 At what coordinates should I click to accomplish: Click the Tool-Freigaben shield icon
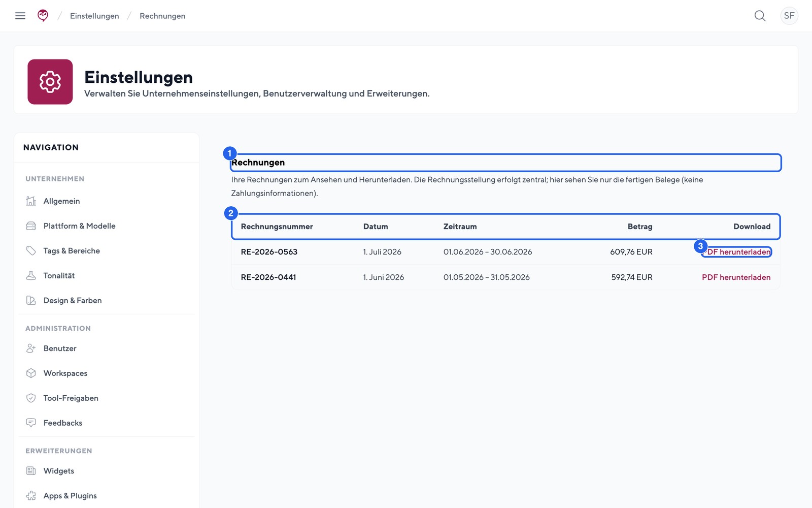pyautogui.click(x=31, y=398)
